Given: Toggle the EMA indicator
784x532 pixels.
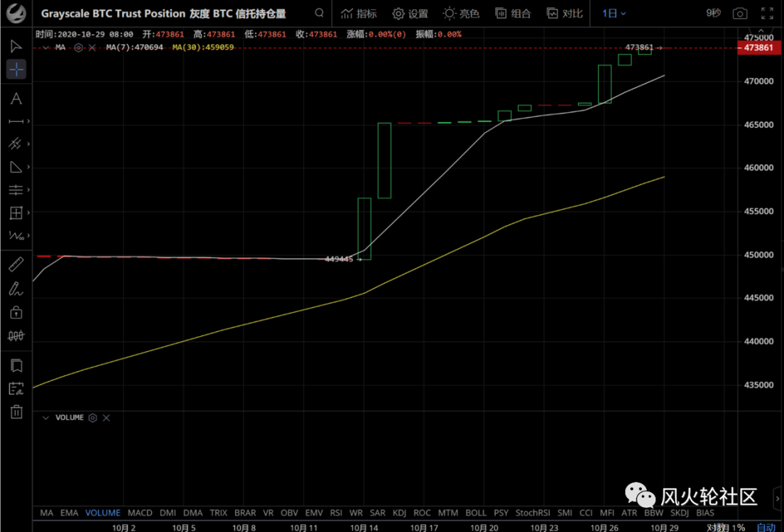Looking at the screenshot, I should pos(69,513).
